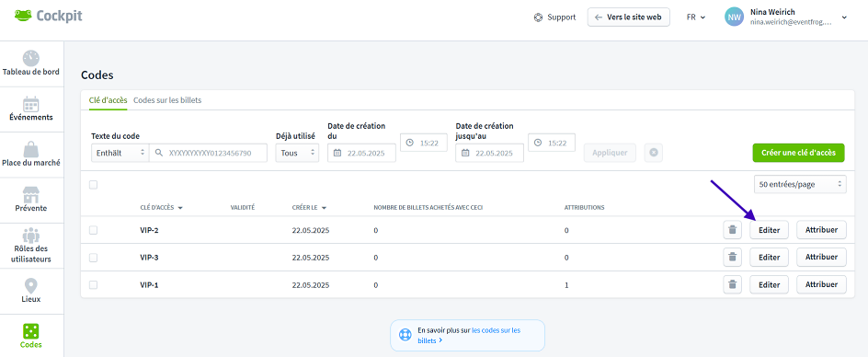The image size is (868, 357).
Task: Toggle the select-all checkbox above the table
Action: click(x=94, y=185)
